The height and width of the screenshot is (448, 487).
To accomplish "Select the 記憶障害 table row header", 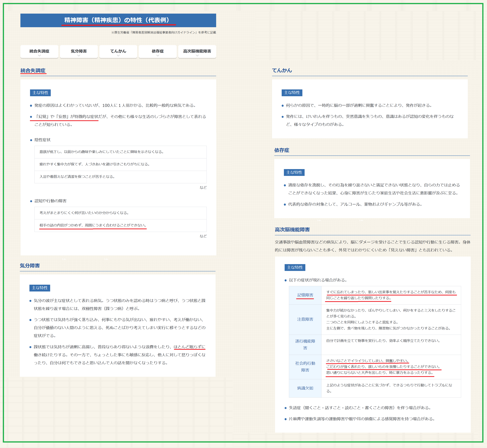I will (305, 295).
